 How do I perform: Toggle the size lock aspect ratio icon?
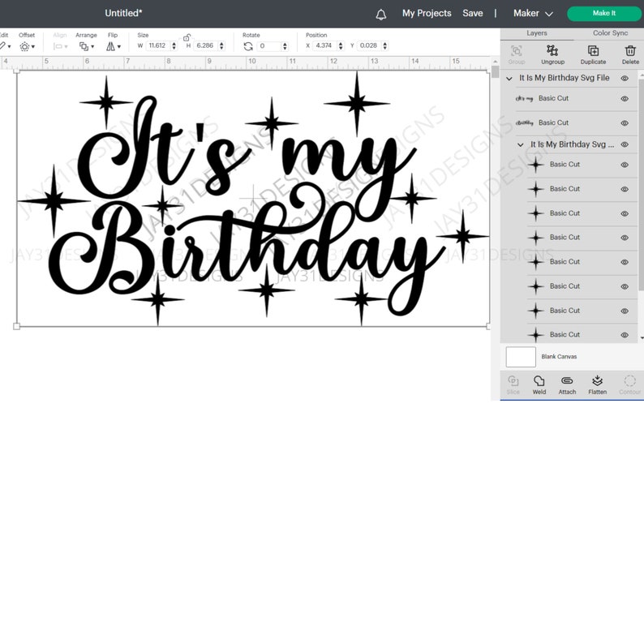[187, 38]
